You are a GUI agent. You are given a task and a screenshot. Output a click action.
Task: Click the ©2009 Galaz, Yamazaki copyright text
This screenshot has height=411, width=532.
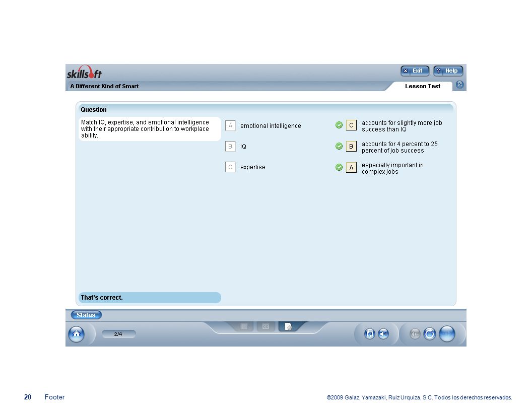(x=419, y=397)
